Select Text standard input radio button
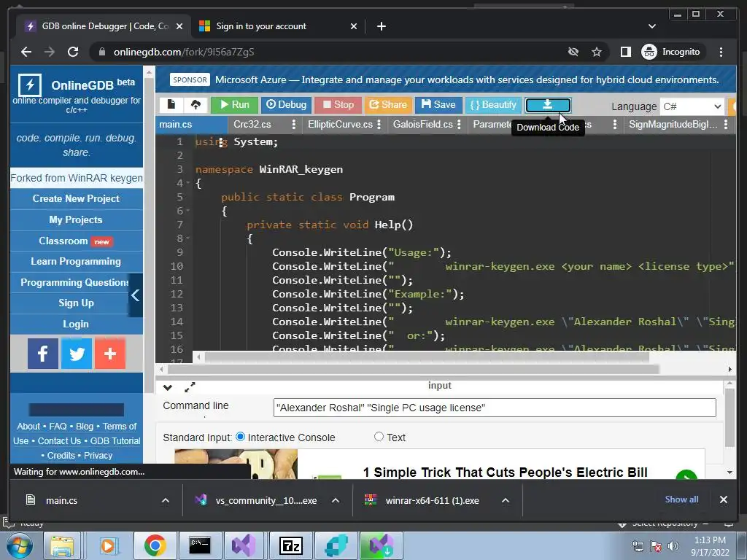This screenshot has width=747, height=560. pos(379,437)
